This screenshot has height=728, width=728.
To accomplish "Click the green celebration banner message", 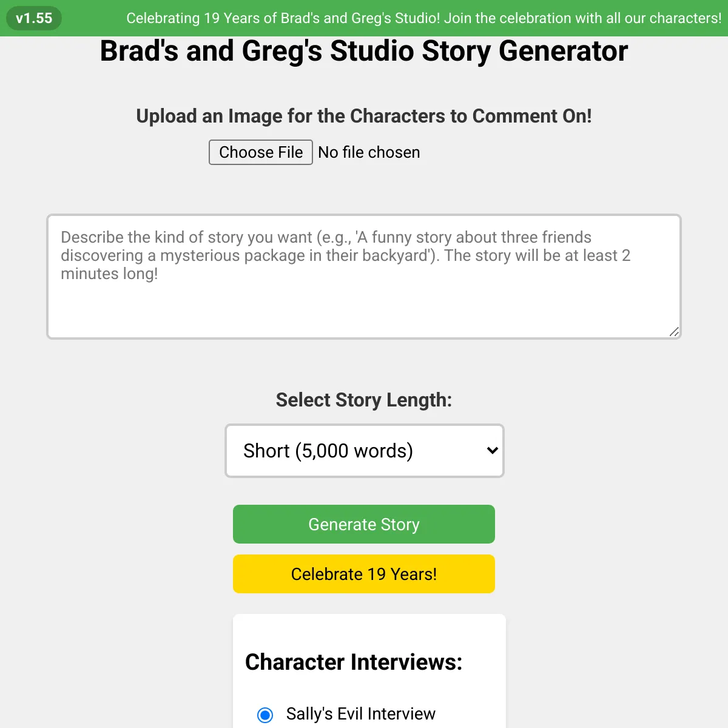I will click(424, 18).
